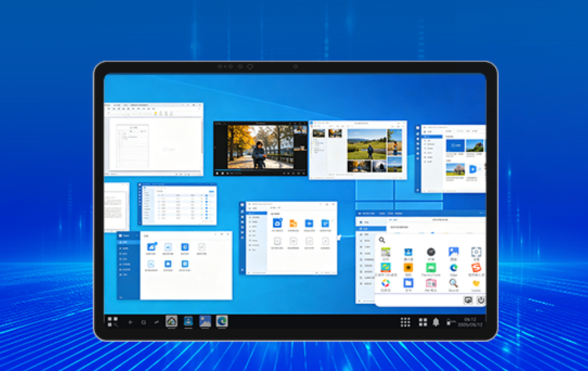Launch Edge from the taskbar
Screen dimensions: 588x371
[x=222, y=322]
